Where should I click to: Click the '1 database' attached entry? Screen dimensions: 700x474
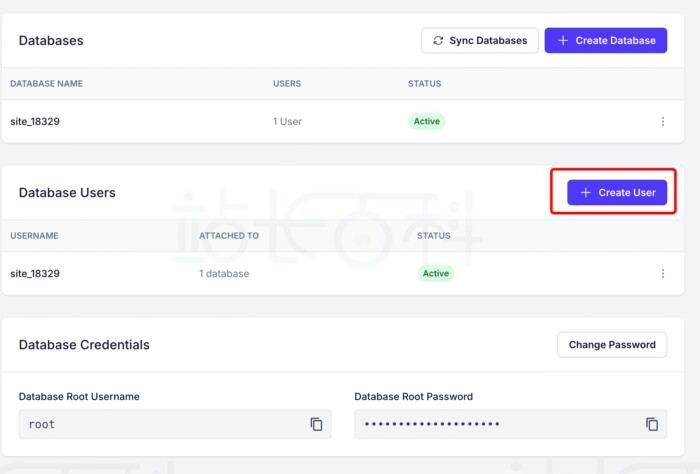(x=224, y=273)
